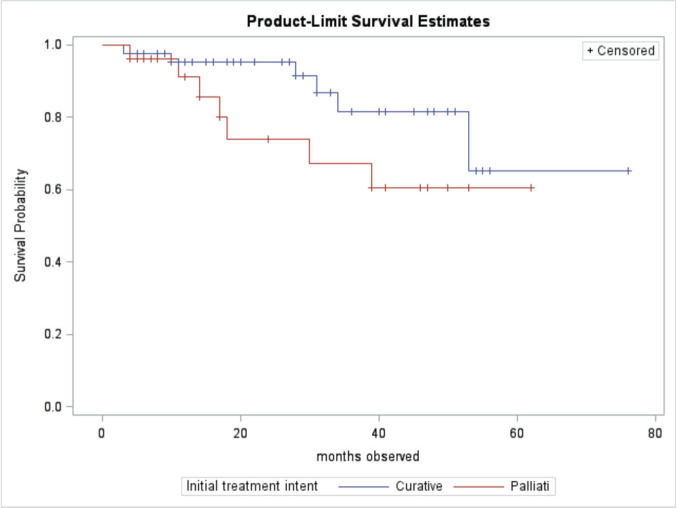
Task: Click the 0.6 y-axis tick label
Action: 53,189
